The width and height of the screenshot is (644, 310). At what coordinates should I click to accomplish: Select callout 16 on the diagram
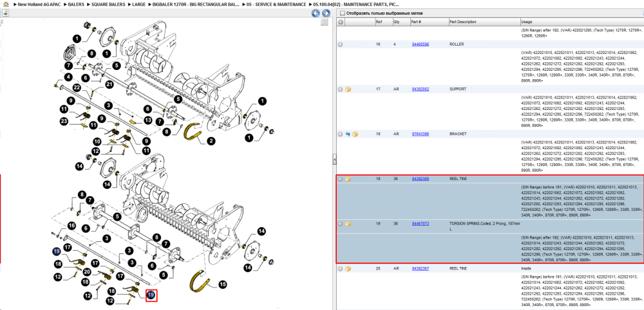point(71,226)
